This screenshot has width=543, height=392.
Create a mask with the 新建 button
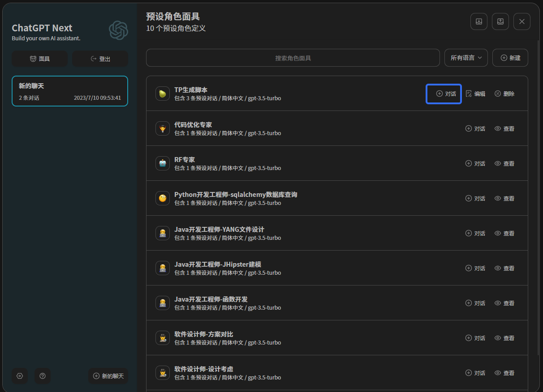510,58
